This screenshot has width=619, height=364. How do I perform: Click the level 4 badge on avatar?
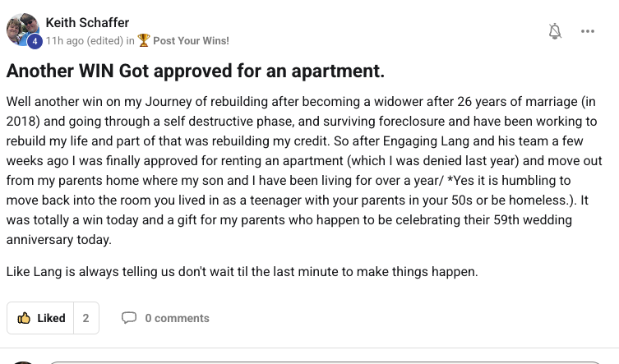(x=35, y=41)
